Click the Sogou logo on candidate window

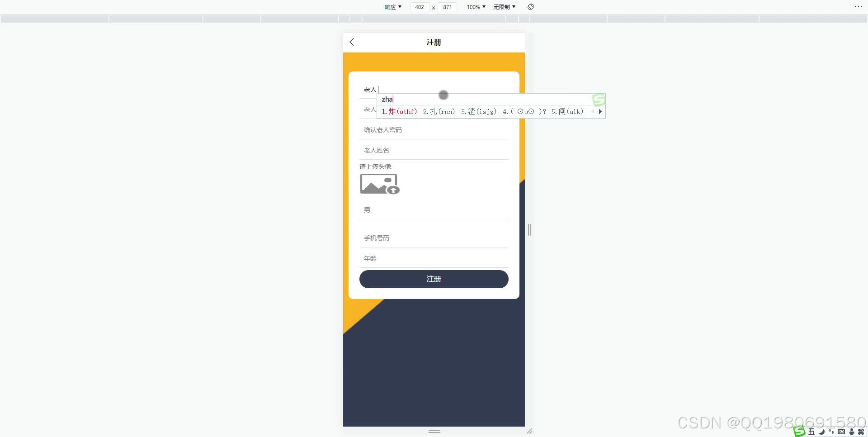pos(599,100)
